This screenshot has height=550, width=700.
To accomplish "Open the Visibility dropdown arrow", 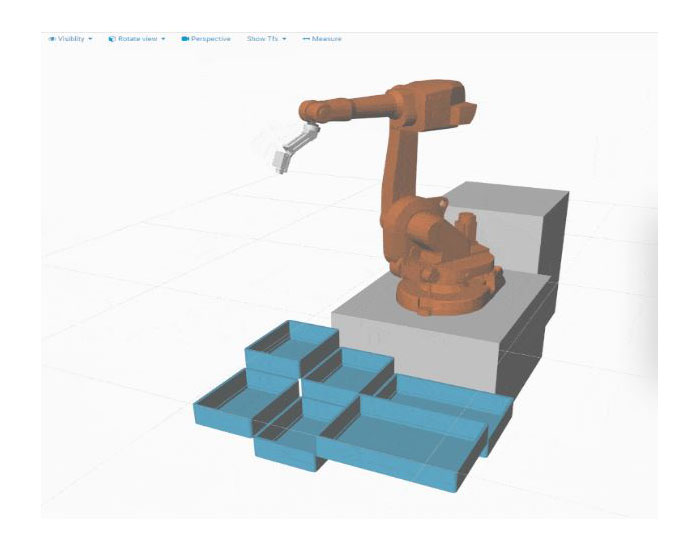I will tap(91, 39).
